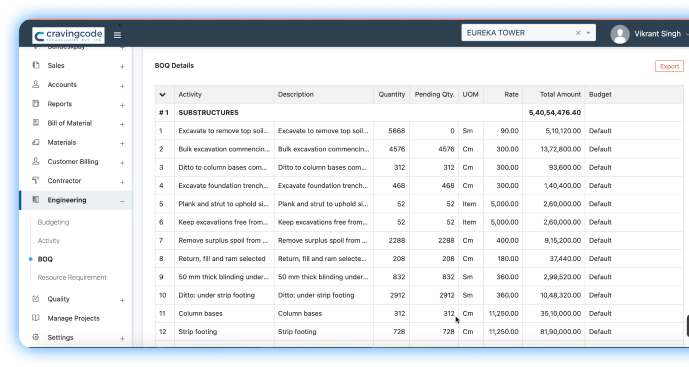Image resolution: width=689 pixels, height=367 pixels.
Task: Click the amount 37,440.00
Action: (x=565, y=259)
